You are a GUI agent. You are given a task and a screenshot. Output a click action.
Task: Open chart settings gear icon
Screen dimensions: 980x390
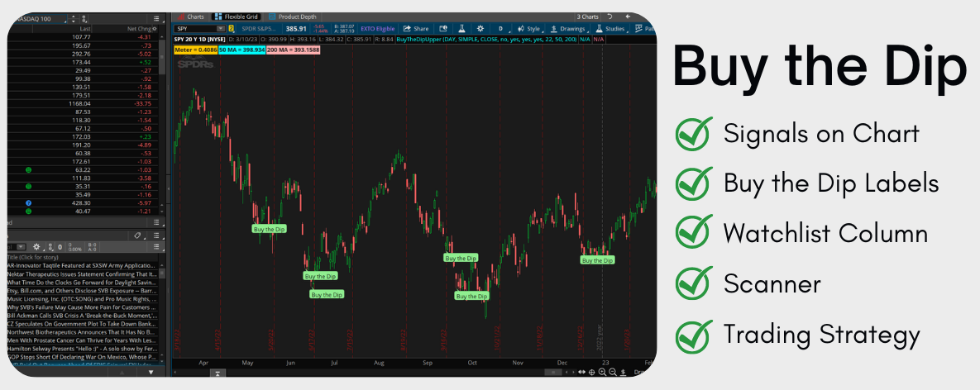click(x=480, y=29)
